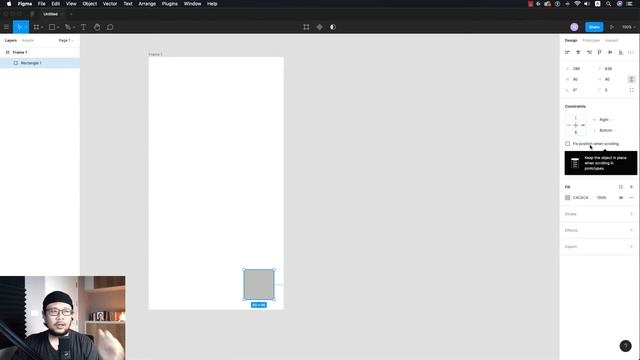The image size is (640, 360).
Task: Click Align bottom icon
Action: [621, 52]
